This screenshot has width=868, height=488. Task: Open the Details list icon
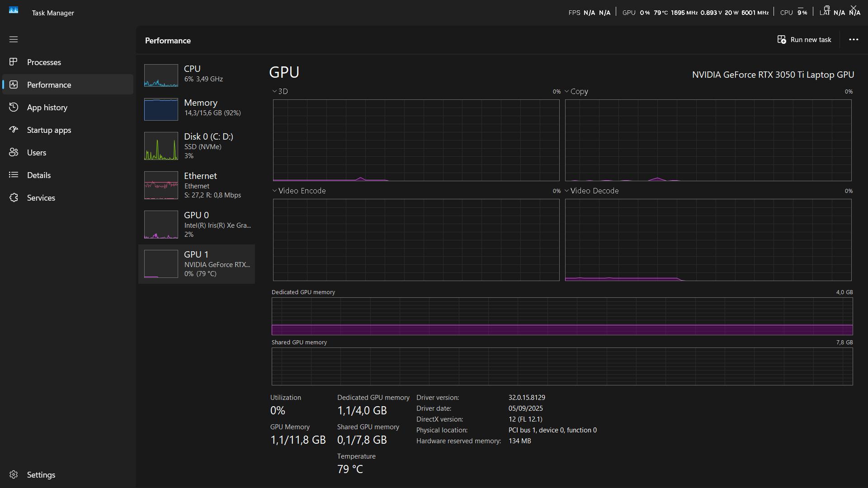(x=14, y=175)
